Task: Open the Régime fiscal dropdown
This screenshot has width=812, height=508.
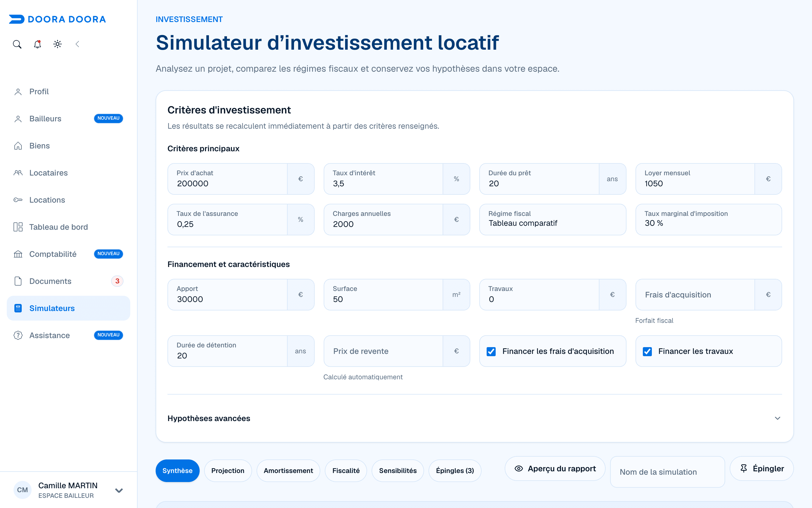Action: coord(553,219)
